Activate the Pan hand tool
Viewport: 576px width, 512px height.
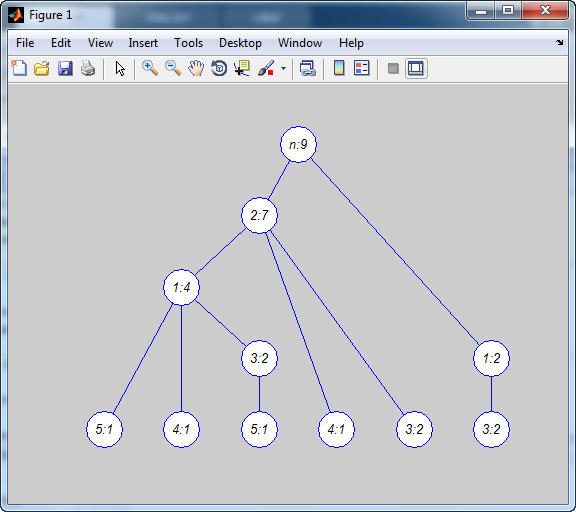pos(196,68)
